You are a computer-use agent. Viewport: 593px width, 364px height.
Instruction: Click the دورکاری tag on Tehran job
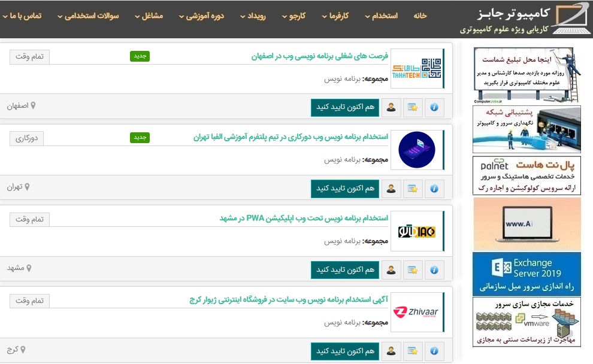26,138
